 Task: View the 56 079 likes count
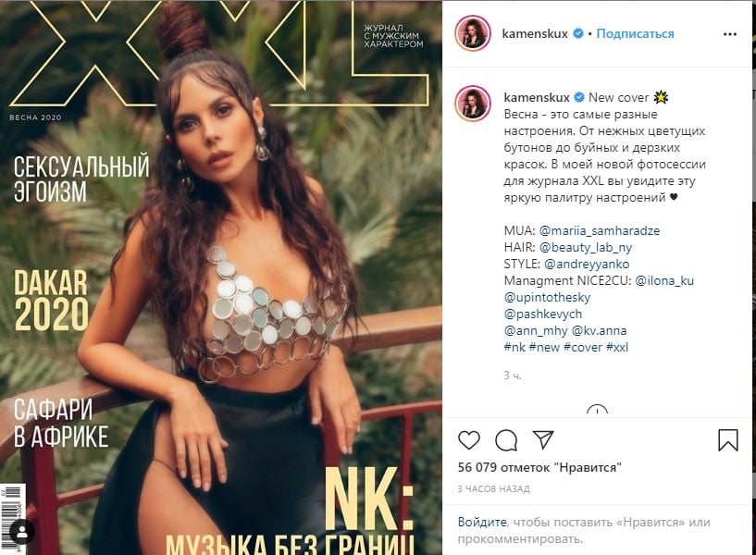pos(539,467)
